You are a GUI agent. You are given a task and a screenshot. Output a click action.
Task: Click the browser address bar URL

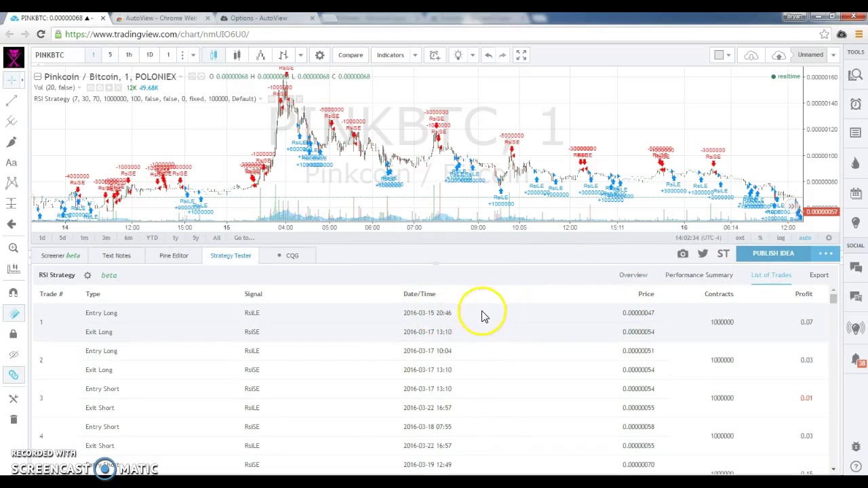click(157, 34)
